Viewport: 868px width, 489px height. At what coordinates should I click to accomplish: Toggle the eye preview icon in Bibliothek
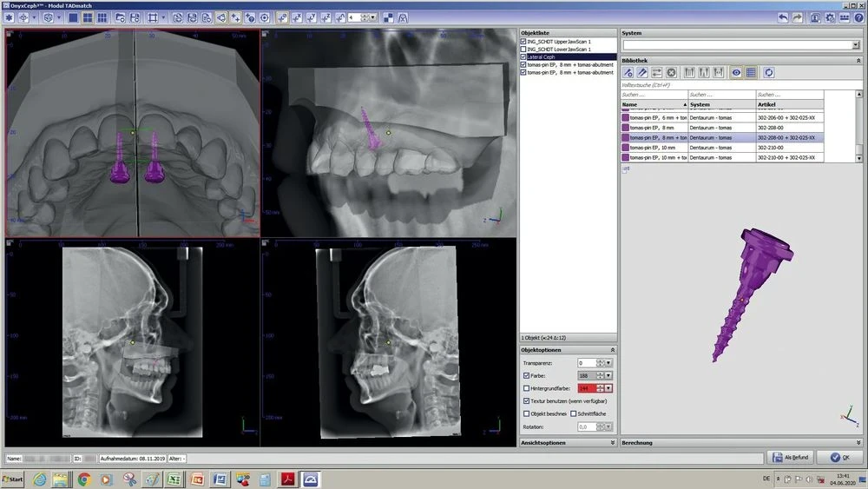pyautogui.click(x=736, y=73)
